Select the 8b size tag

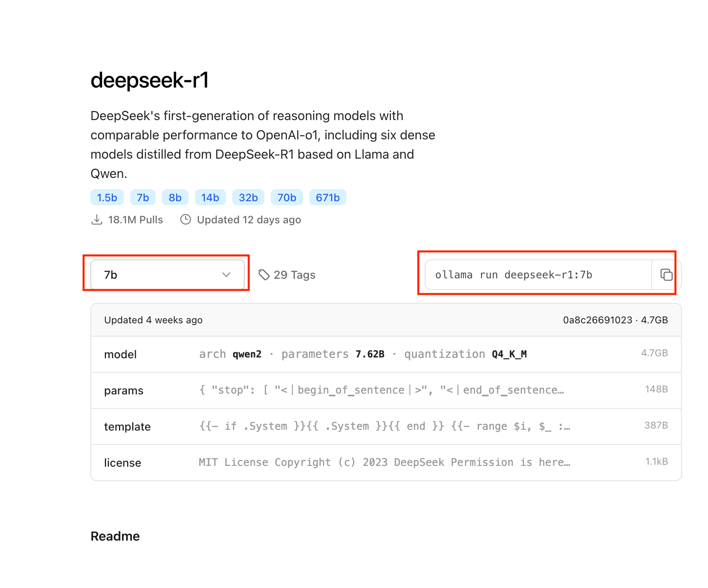tap(175, 198)
